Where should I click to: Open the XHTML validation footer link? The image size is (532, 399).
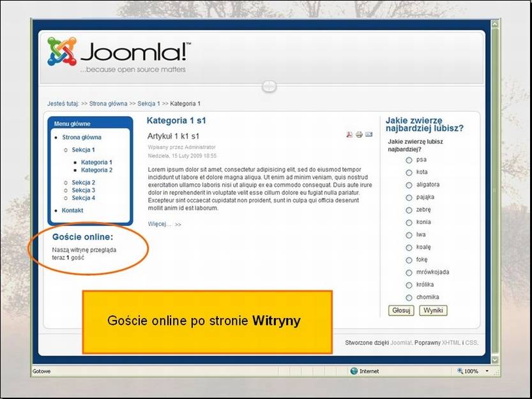(x=452, y=343)
